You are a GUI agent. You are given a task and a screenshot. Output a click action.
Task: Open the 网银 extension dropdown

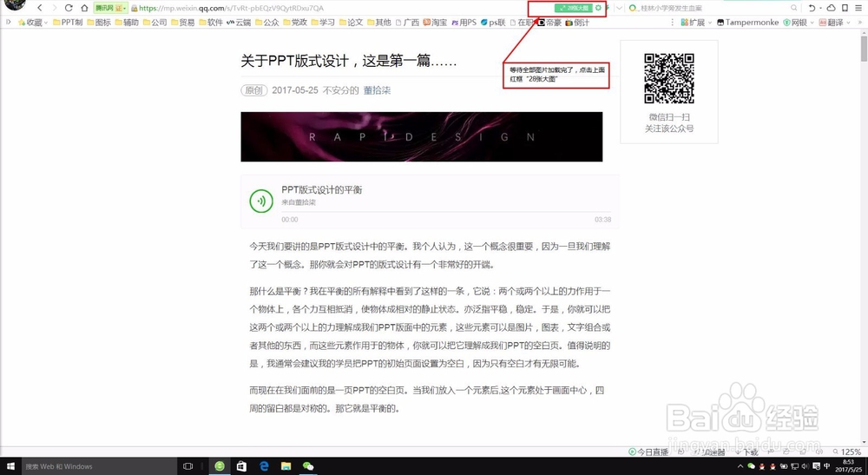tap(799, 23)
